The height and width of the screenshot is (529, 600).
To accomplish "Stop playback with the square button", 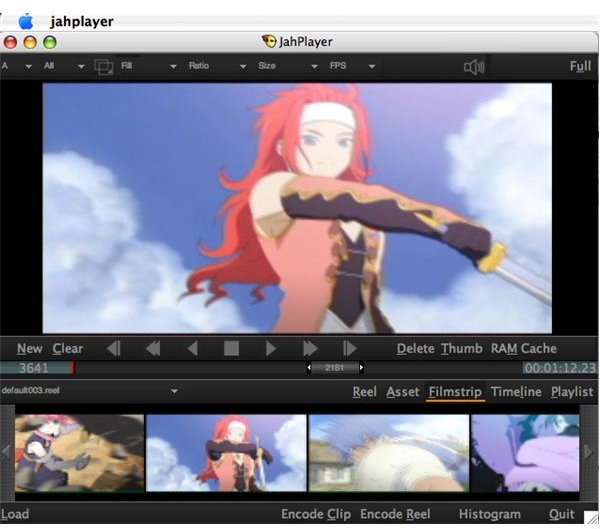I will click(232, 349).
